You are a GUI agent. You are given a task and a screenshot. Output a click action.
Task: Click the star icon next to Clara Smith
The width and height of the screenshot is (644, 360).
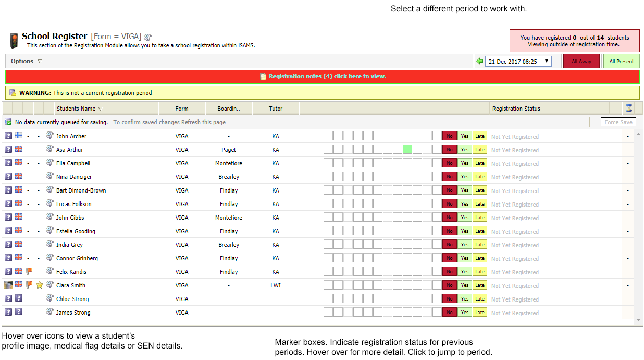(x=40, y=285)
